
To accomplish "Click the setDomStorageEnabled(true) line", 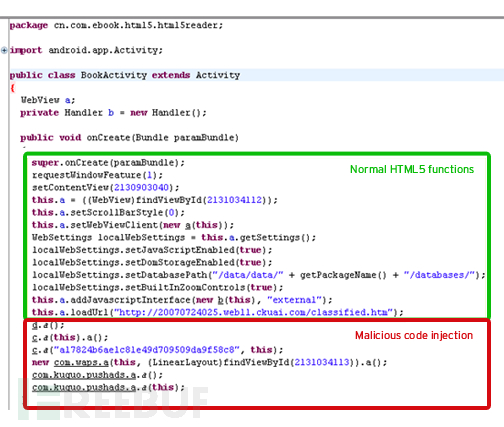I will [152, 262].
